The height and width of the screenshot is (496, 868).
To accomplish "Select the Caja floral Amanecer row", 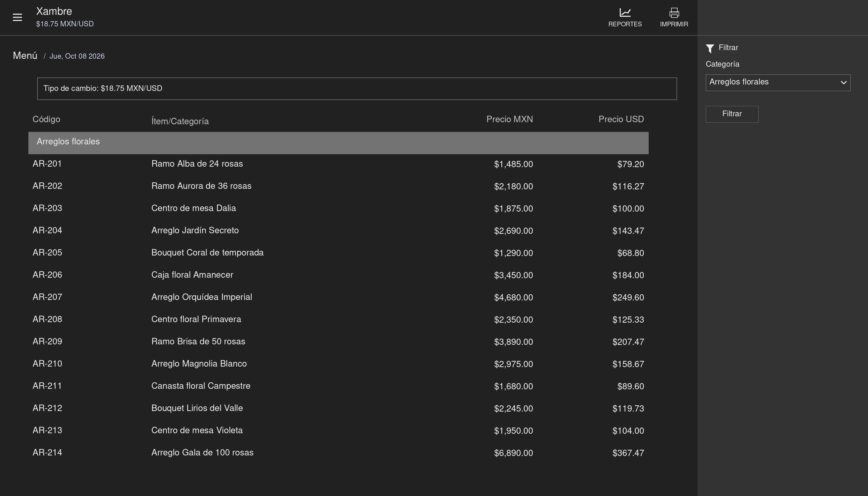I will click(338, 275).
